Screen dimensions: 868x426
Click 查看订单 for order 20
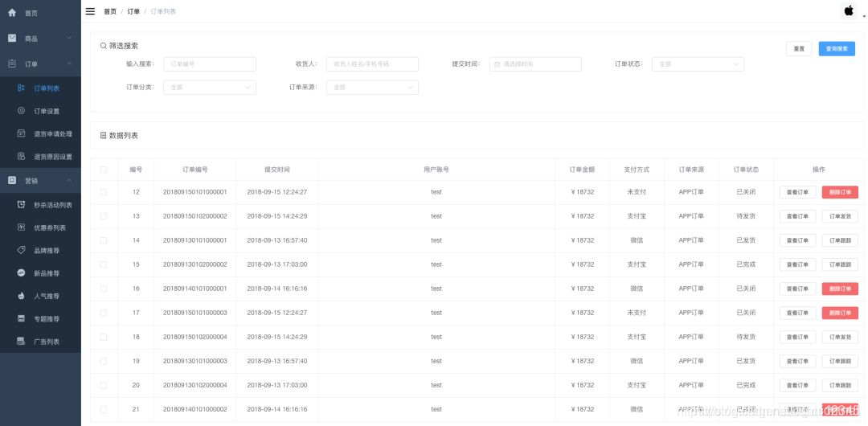[x=797, y=385]
